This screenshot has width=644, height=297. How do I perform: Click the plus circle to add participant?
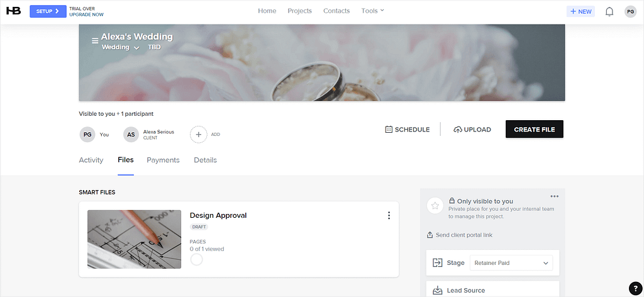[x=198, y=134]
